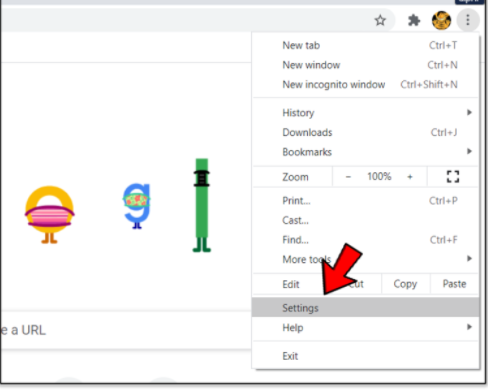Choose Print... from the menu
488x391 pixels.
tap(366, 201)
